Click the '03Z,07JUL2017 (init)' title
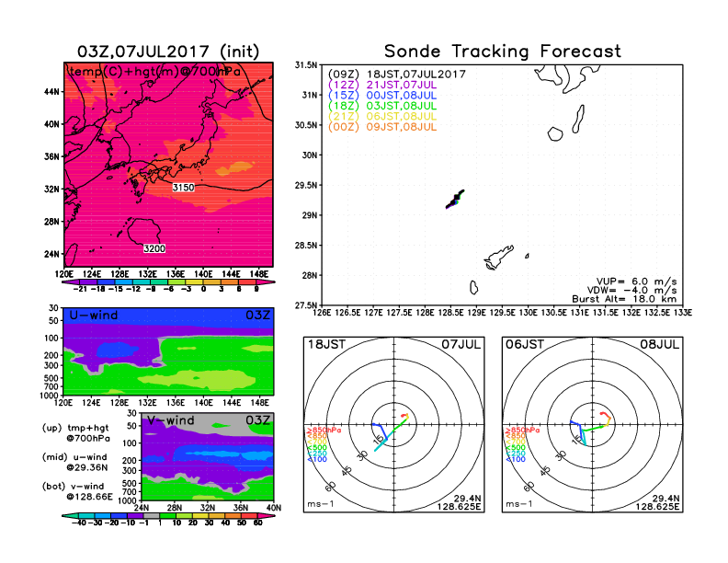The image size is (728, 563). (168, 52)
